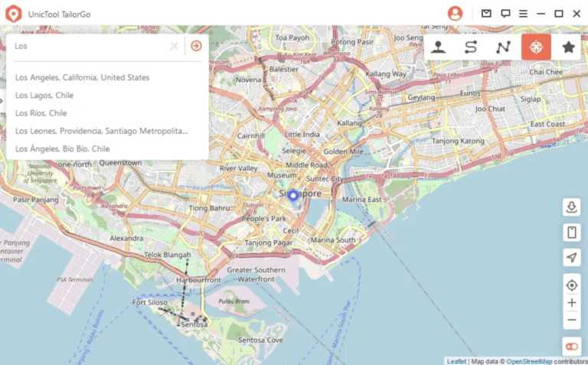
Task: Open the Leaflet attribution link
Action: click(456, 361)
